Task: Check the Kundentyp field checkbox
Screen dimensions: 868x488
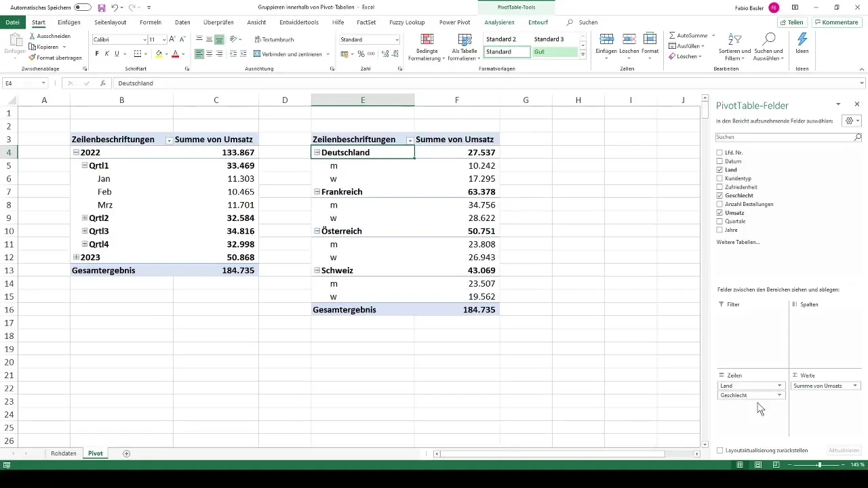Action: click(x=719, y=178)
